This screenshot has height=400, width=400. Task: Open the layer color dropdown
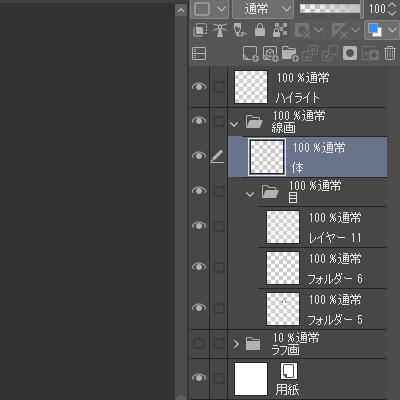pos(381,30)
